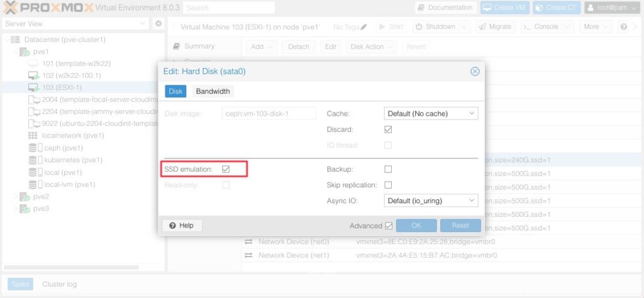Click the Reset button in dialog

click(460, 225)
